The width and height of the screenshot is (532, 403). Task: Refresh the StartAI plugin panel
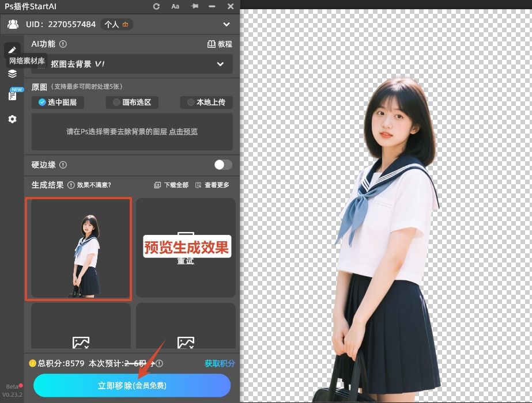point(155,6)
